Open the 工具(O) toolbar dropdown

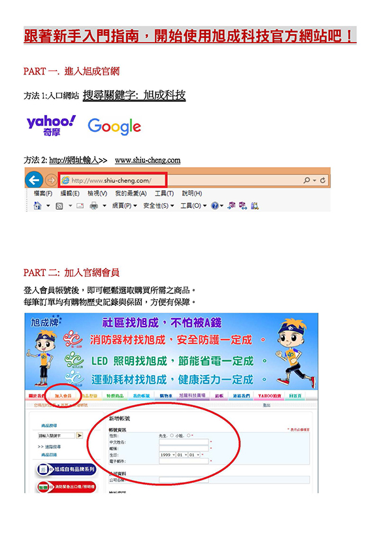coord(193,206)
